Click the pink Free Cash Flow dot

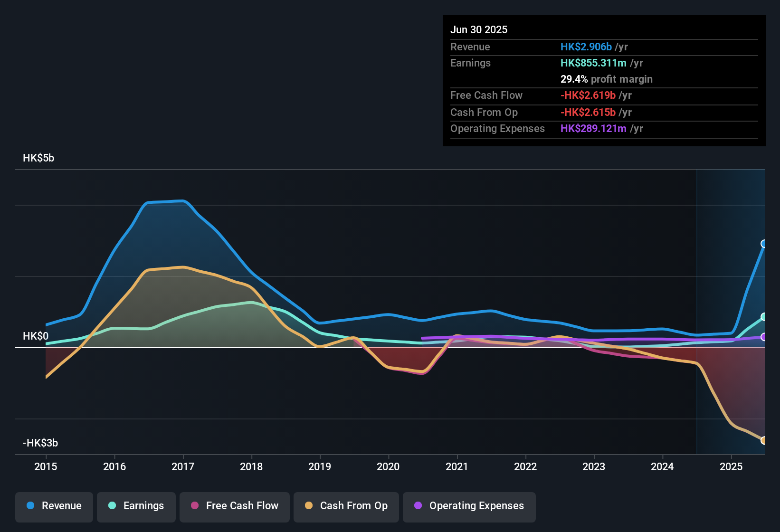pos(195,506)
